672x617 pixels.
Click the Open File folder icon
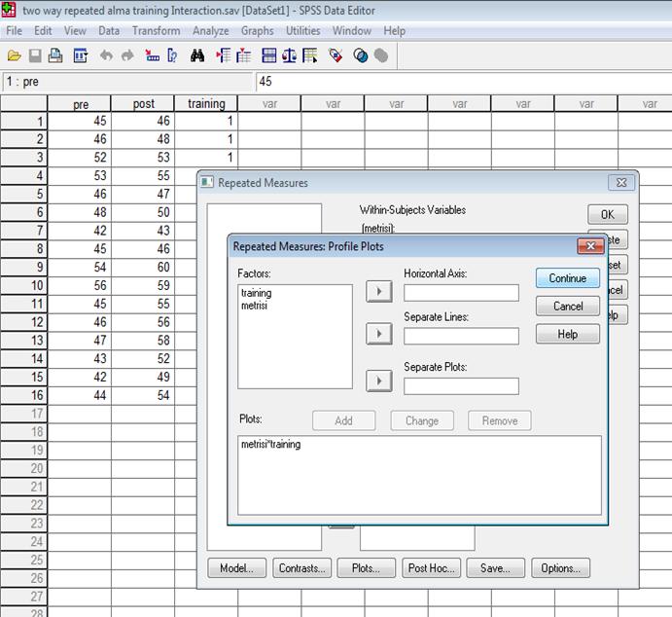coord(15,55)
